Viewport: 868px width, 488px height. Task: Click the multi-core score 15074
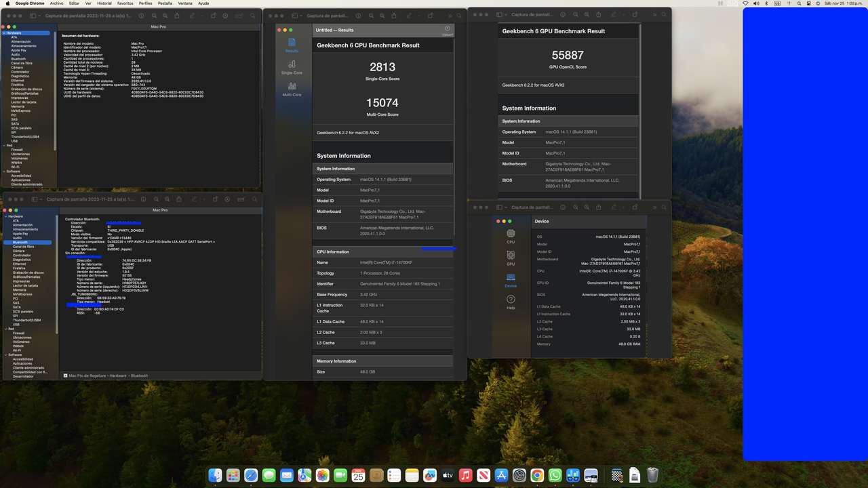[382, 102]
